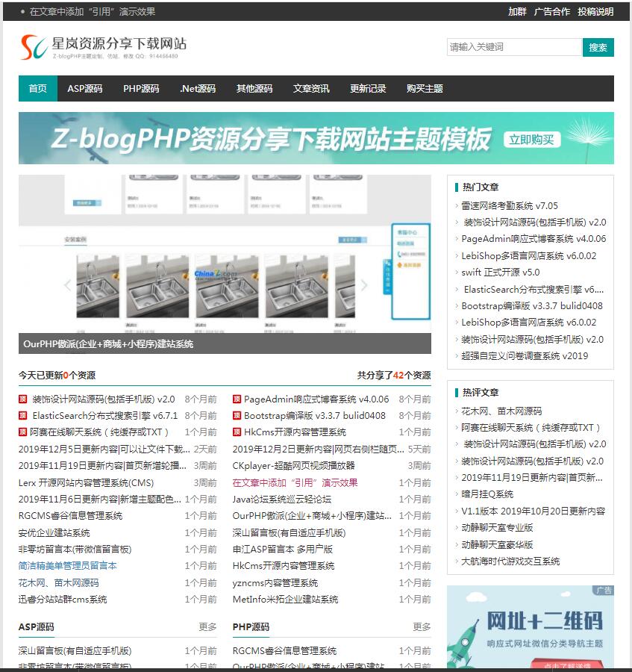Click the 加群 link in the top bar
Image resolution: width=632 pixels, height=672 pixels.
pos(517,11)
